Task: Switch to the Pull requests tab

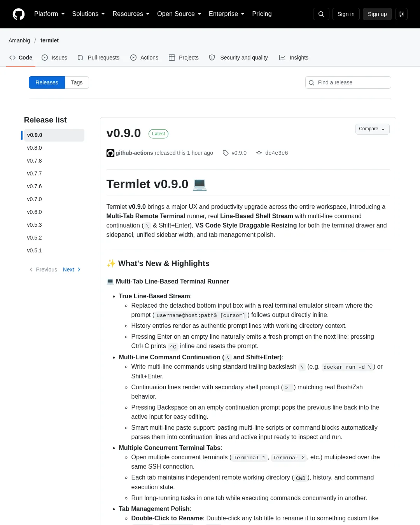Action: (x=98, y=58)
